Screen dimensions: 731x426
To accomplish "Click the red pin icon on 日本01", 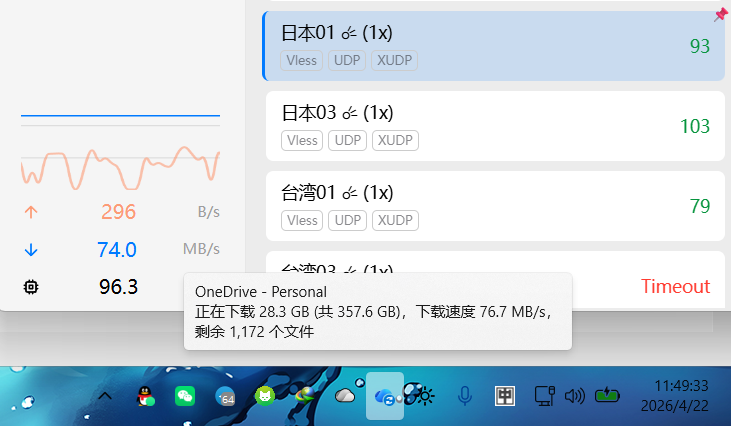I will pyautogui.click(x=720, y=15).
